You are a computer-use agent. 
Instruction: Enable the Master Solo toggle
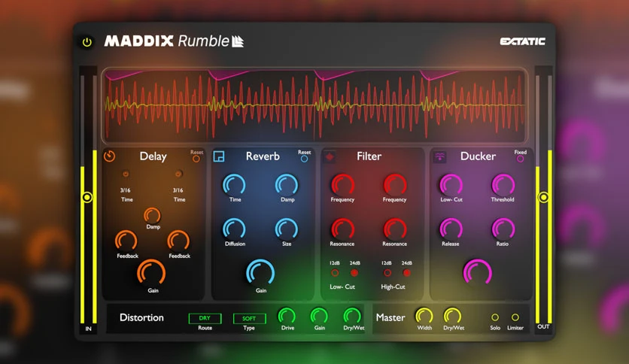click(495, 317)
